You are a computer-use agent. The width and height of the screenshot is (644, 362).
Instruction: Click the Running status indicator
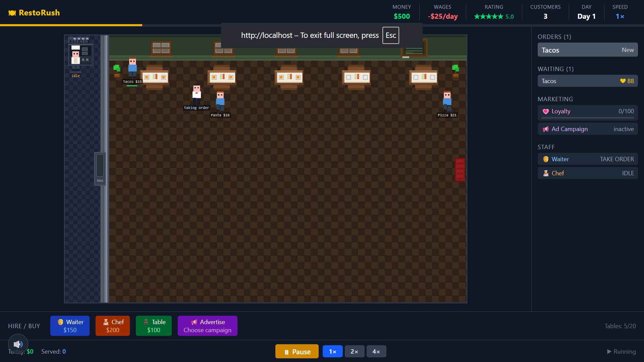621,352
